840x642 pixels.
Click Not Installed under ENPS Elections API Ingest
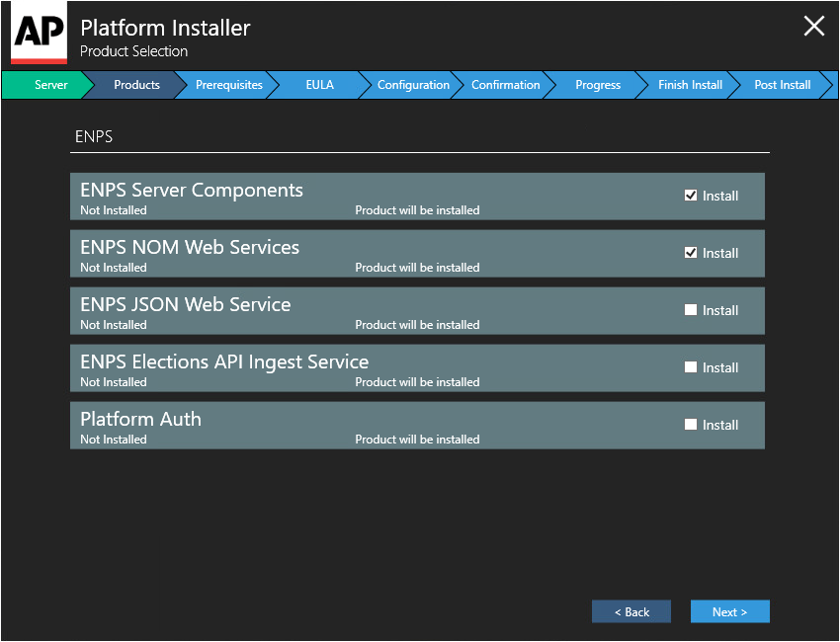(x=114, y=382)
